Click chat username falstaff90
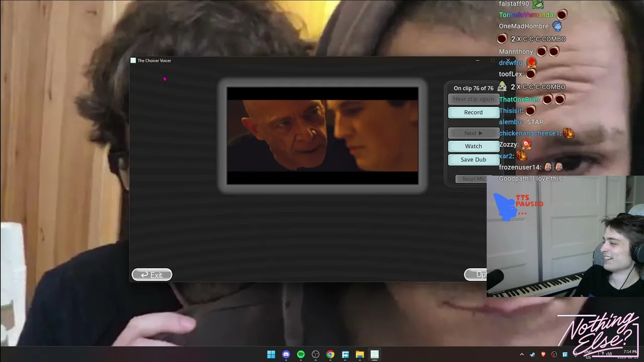 tap(515, 4)
